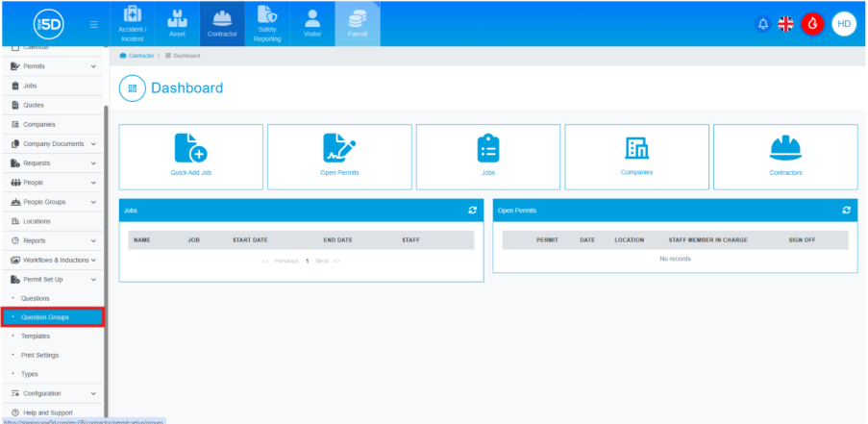This screenshot has height=424, width=868.
Task: Click the Jobs clipboard tile icon
Action: pos(488,147)
